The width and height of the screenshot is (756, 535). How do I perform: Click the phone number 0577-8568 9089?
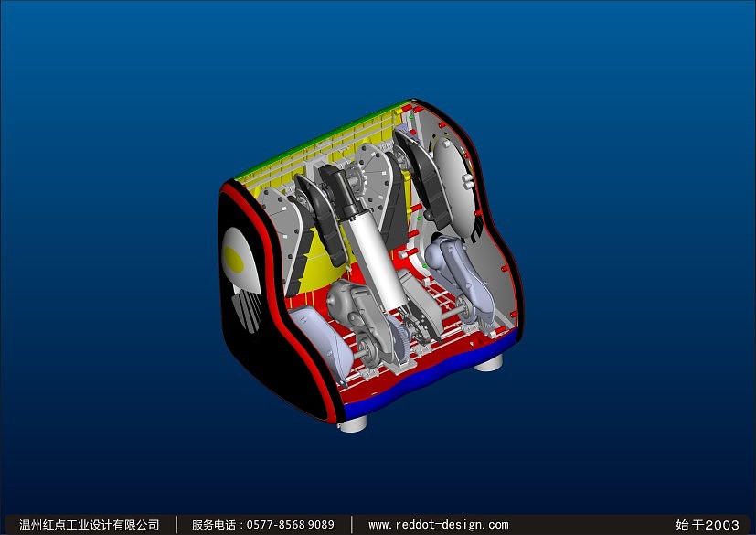click(x=291, y=524)
